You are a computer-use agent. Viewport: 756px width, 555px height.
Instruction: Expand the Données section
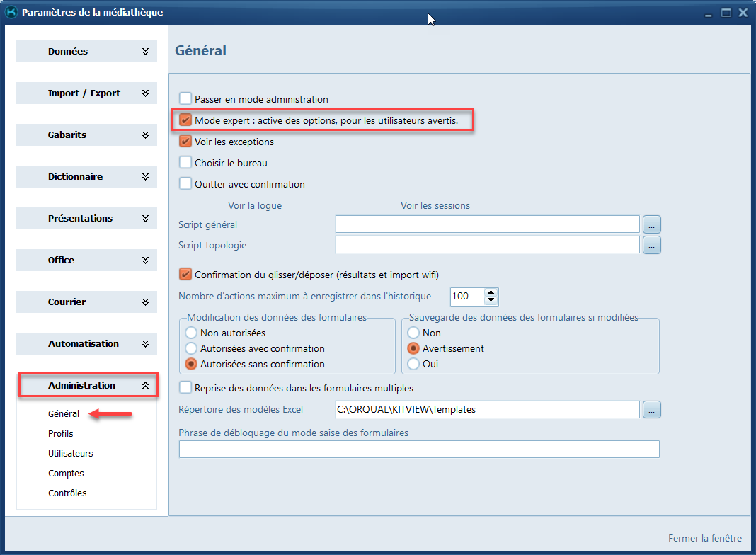86,52
